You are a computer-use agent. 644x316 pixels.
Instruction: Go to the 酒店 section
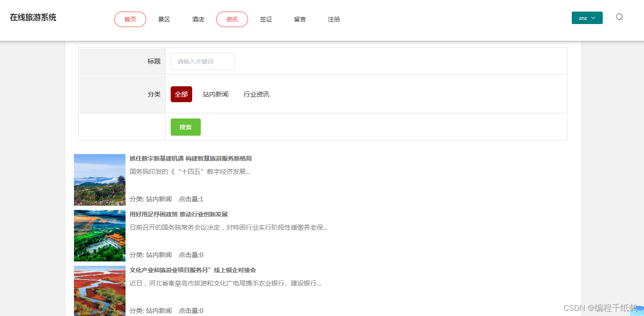point(198,19)
